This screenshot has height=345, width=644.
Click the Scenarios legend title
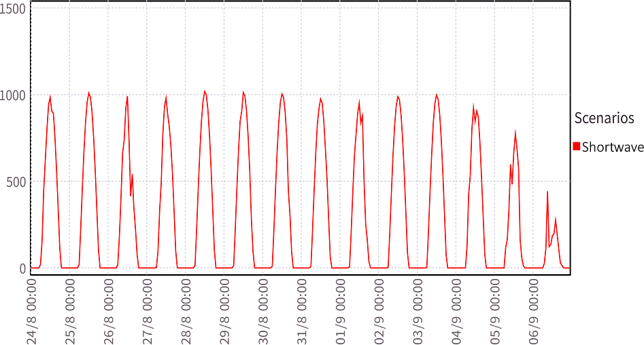pos(604,118)
